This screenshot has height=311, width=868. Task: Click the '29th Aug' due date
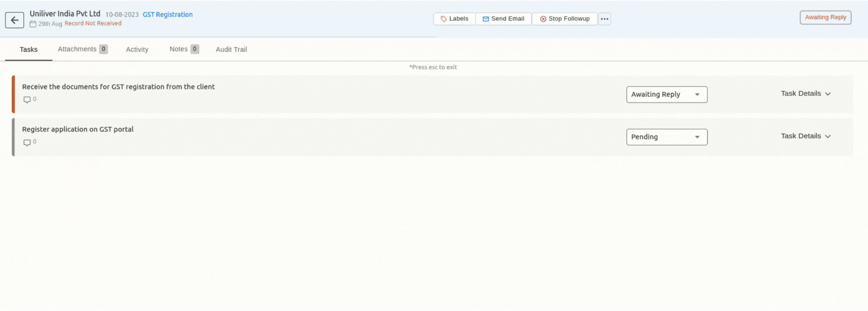click(x=50, y=24)
